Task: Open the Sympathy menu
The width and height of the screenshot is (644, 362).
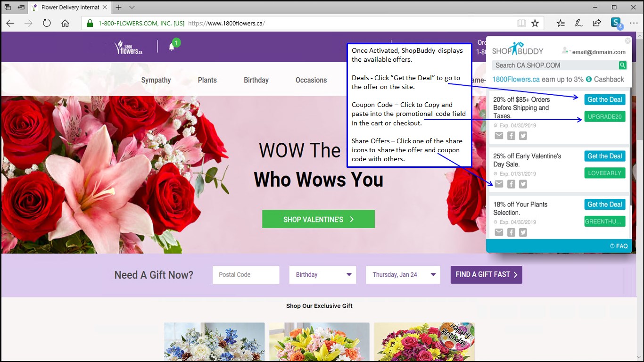Action: click(x=156, y=80)
